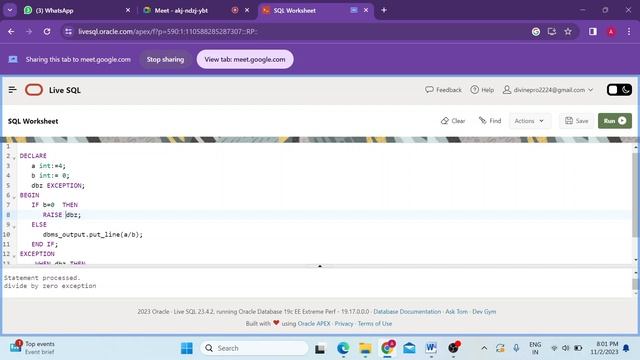The width and height of the screenshot is (640, 360).
Task: Collapse the DECLARE block fold arrow
Action: [14, 157]
